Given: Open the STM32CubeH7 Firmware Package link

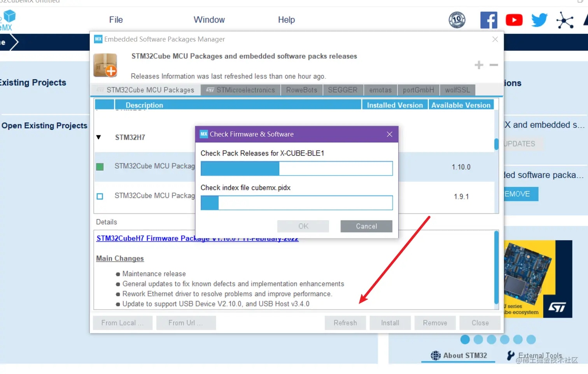Looking at the screenshot, I should tap(198, 238).
